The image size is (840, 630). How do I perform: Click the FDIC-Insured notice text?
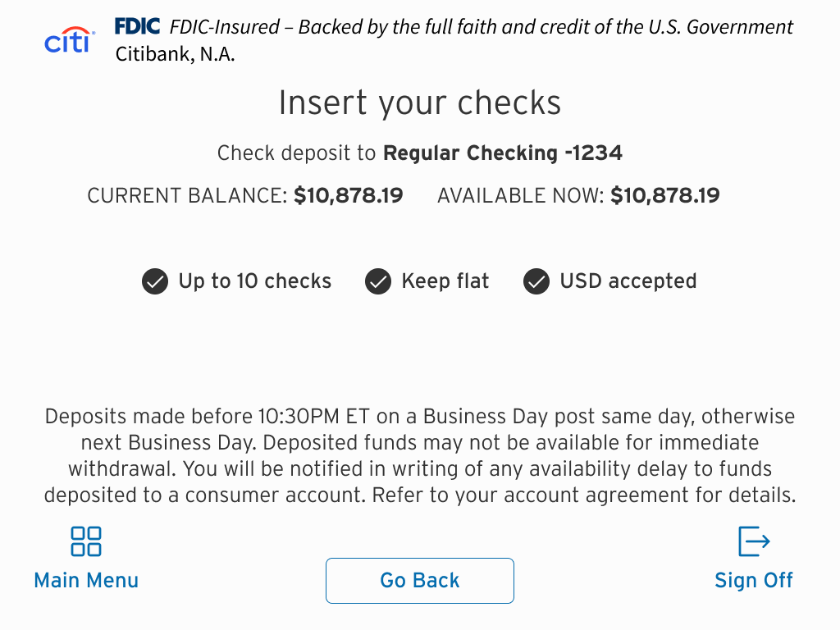[482, 27]
